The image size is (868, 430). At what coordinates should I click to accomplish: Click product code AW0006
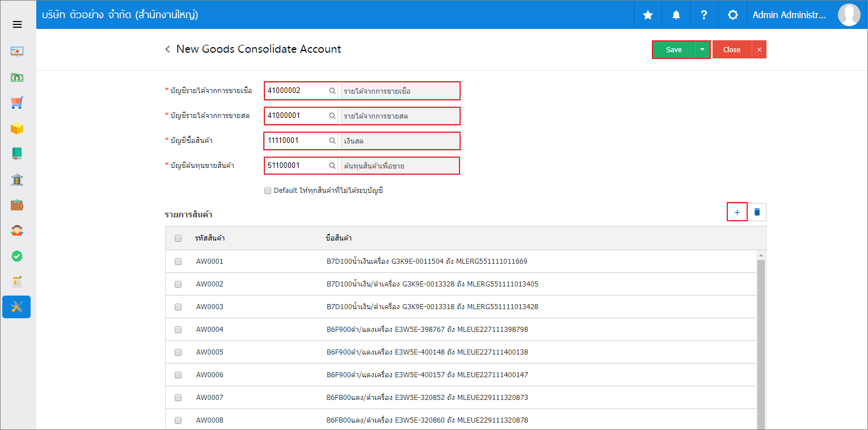210,375
